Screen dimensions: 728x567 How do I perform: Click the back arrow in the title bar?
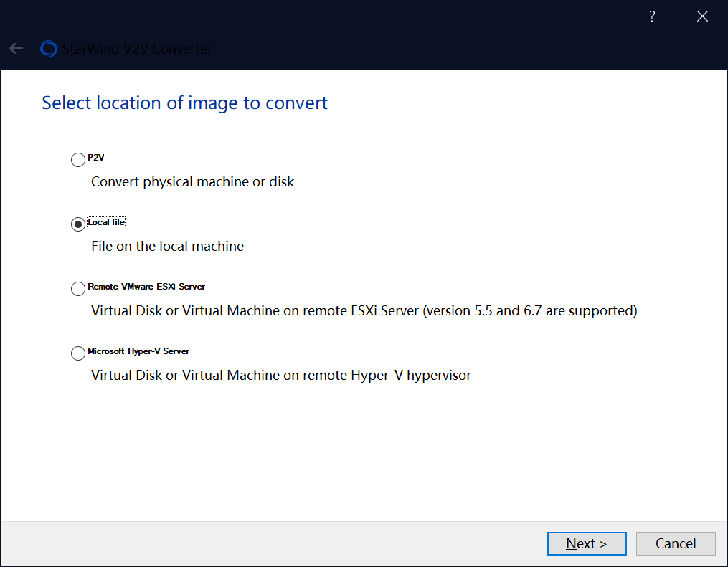pos(16,49)
